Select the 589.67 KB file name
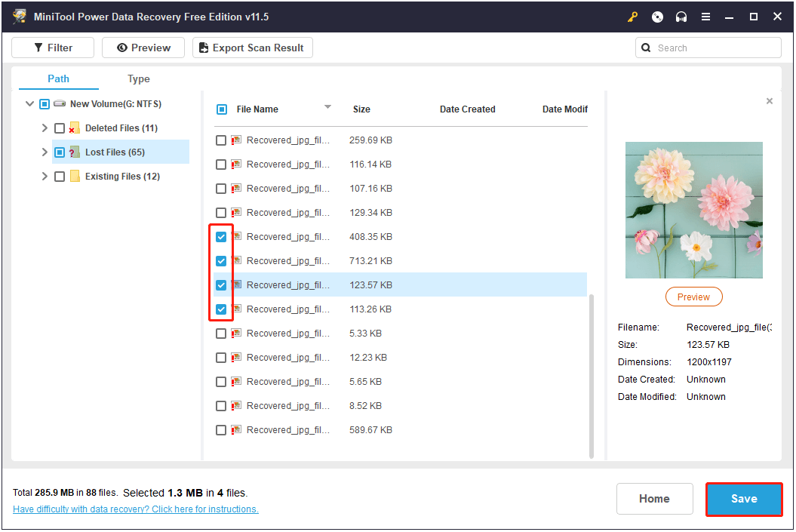This screenshot has height=532, width=796. [287, 430]
